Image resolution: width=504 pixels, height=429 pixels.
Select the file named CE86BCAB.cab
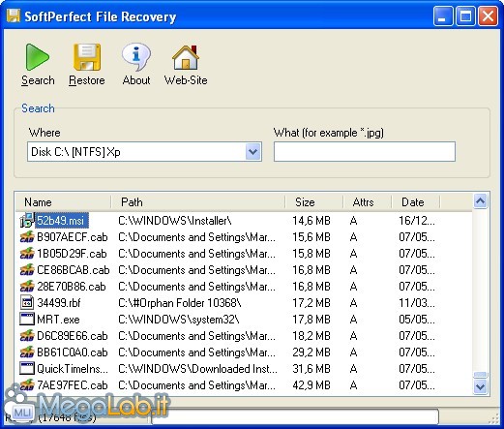coord(74,270)
